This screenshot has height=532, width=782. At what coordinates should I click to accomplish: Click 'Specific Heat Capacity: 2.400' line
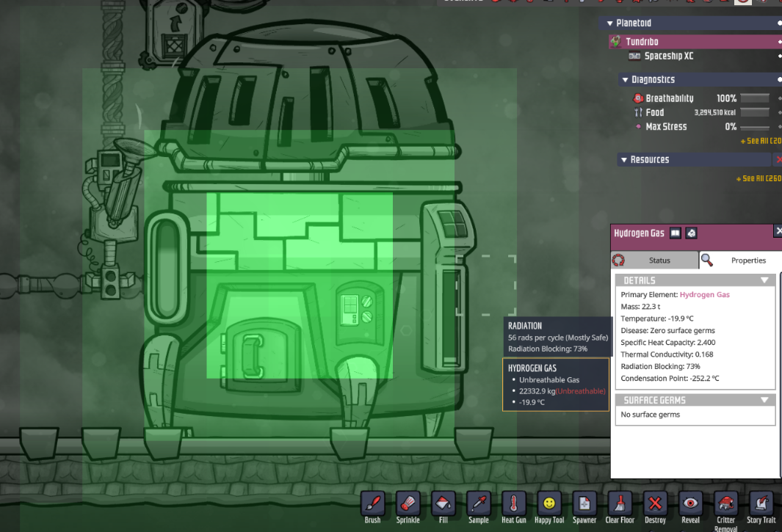pos(667,343)
